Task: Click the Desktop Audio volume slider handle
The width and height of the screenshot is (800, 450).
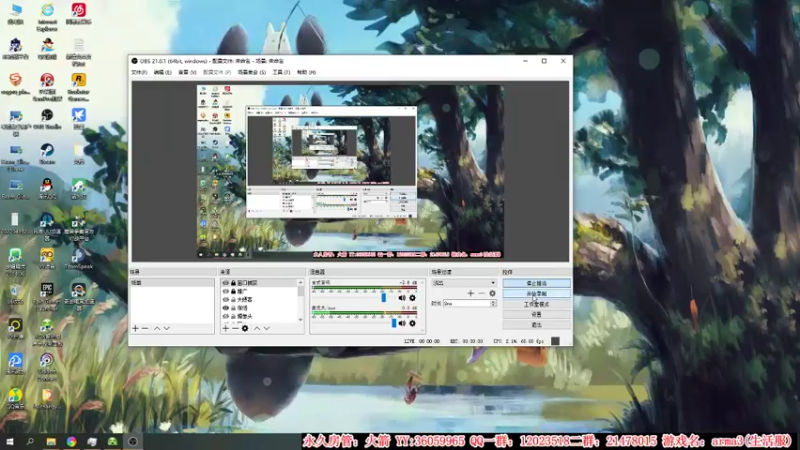Action: pyautogui.click(x=384, y=298)
